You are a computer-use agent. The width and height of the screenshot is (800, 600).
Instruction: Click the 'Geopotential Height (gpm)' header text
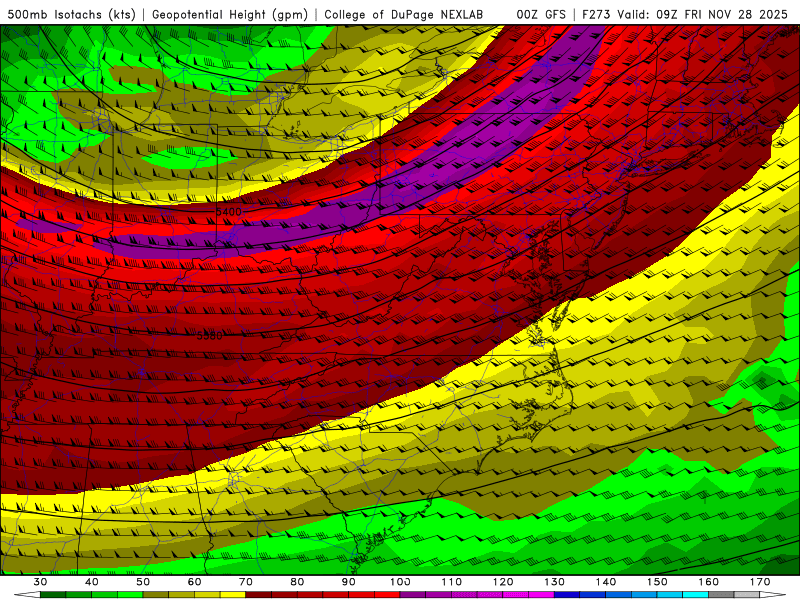click(230, 14)
